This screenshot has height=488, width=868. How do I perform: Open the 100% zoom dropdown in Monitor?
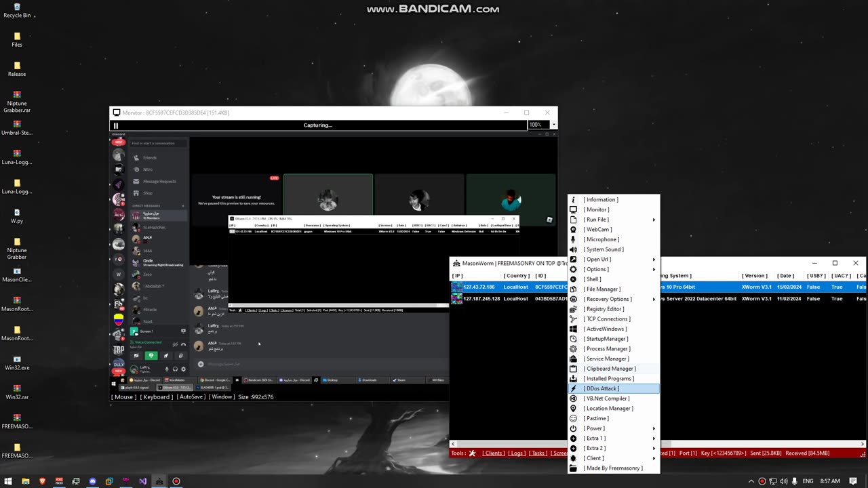554,125
